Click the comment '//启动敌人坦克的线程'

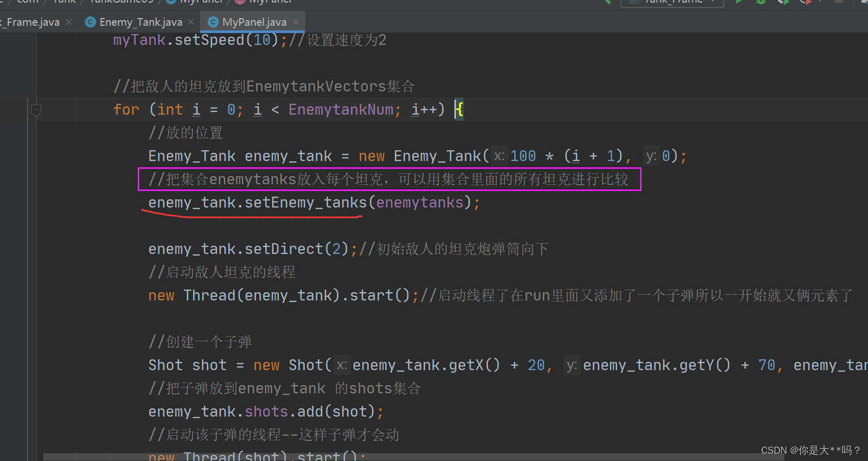222,272
